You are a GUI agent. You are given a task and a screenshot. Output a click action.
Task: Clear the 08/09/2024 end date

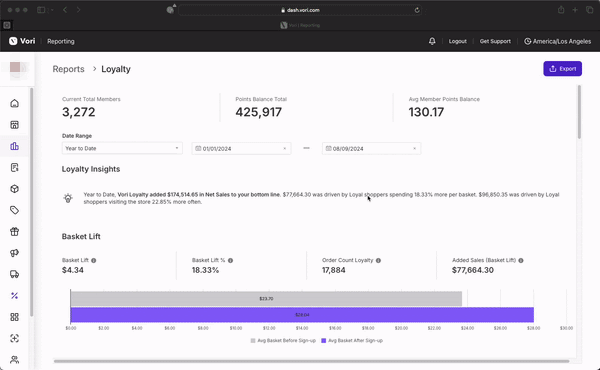(414, 148)
